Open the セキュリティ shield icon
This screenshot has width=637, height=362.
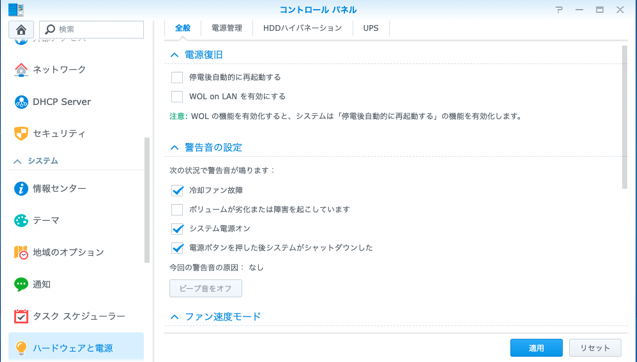point(21,133)
